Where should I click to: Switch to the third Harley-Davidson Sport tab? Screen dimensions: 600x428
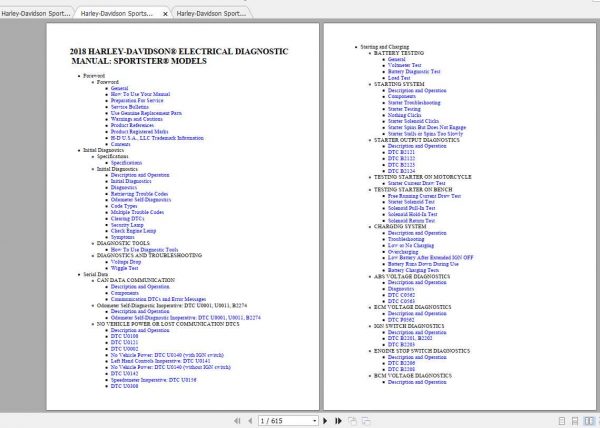tap(211, 13)
